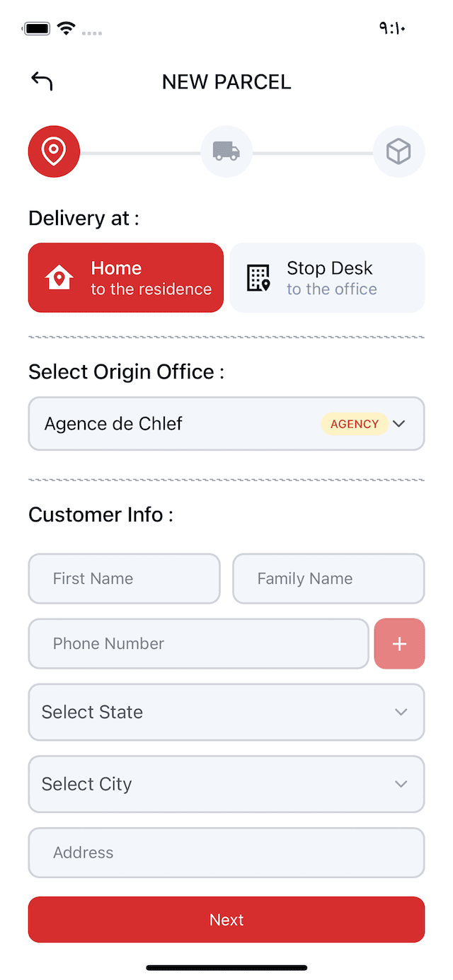
Task: Click the office building icon on Stop Desk
Action: 258,277
